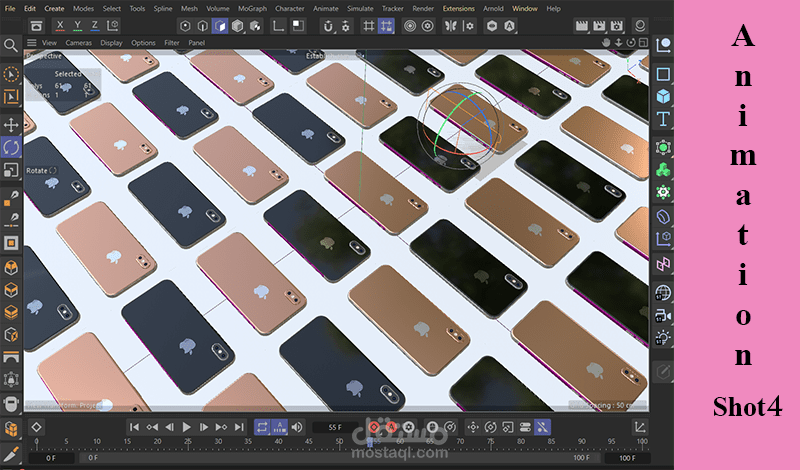Select the Rotate tool in left toolbar
Viewport: 800px width, 470px height.
click(x=11, y=147)
